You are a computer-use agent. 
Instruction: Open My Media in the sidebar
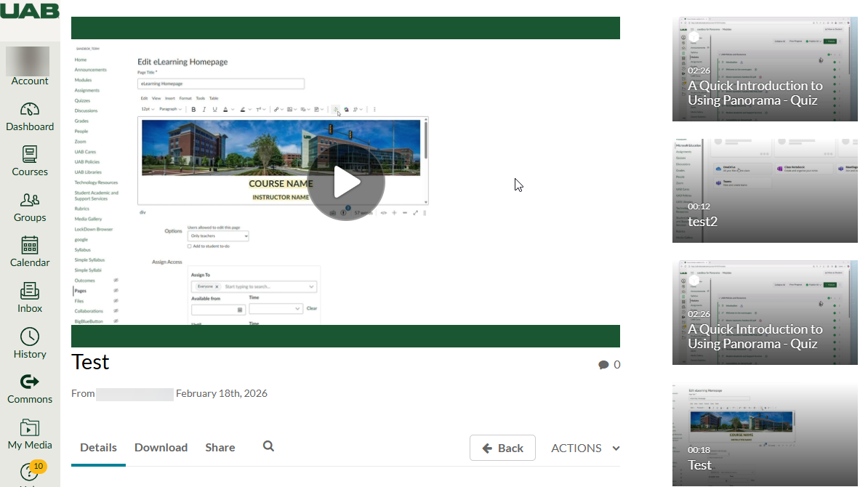point(30,428)
